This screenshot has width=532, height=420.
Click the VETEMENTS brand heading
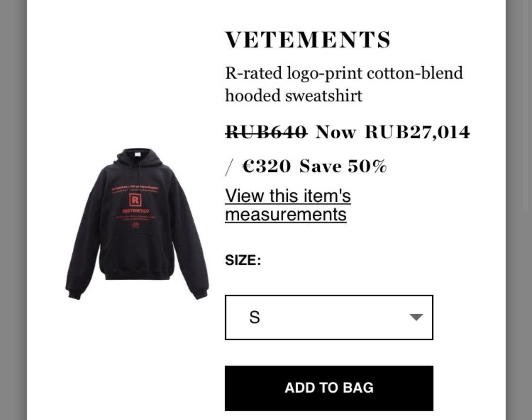(x=308, y=40)
